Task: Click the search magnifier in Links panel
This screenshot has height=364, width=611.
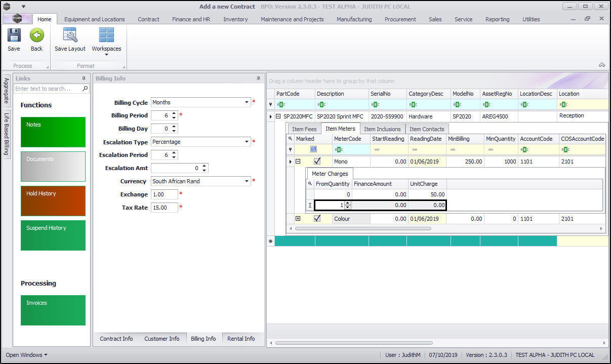Action: [x=85, y=89]
